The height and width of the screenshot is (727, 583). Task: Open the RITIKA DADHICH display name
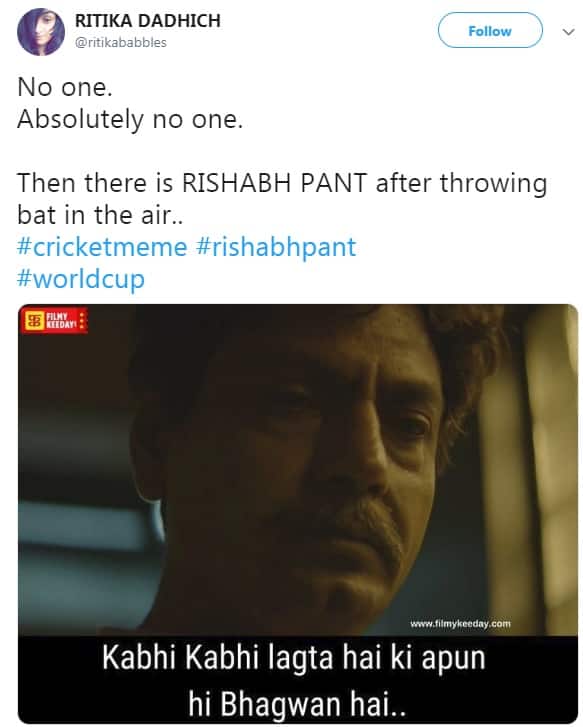tap(147, 21)
